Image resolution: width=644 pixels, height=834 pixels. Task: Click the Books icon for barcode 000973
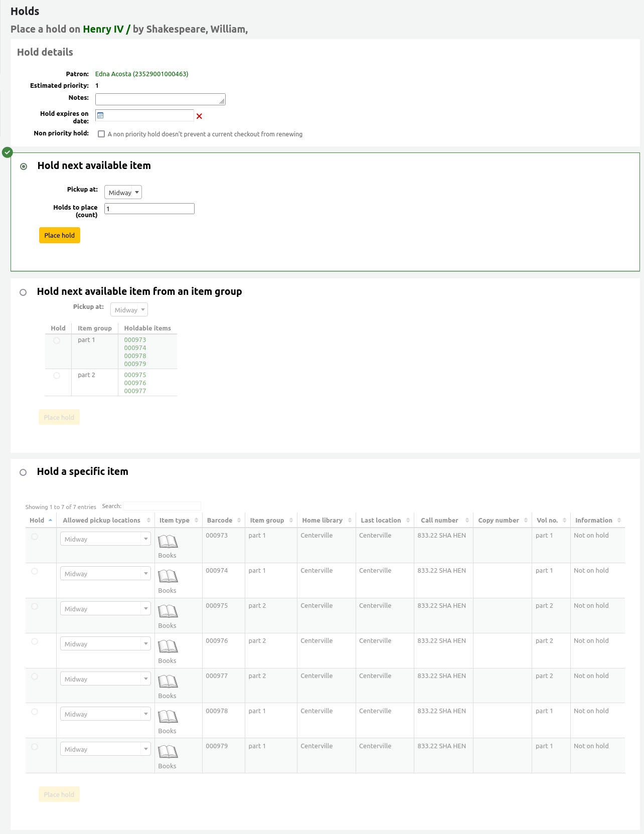pos(168,542)
